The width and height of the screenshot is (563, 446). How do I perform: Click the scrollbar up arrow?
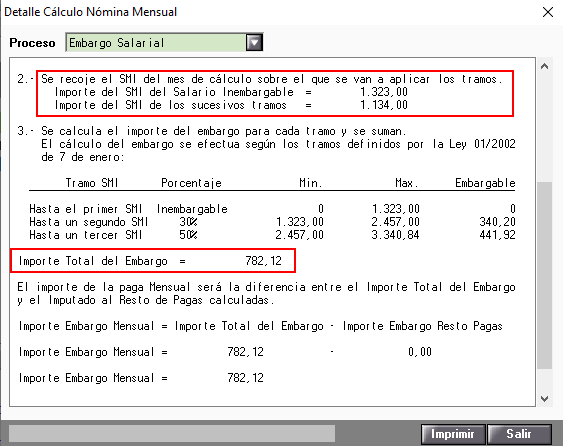(x=544, y=66)
